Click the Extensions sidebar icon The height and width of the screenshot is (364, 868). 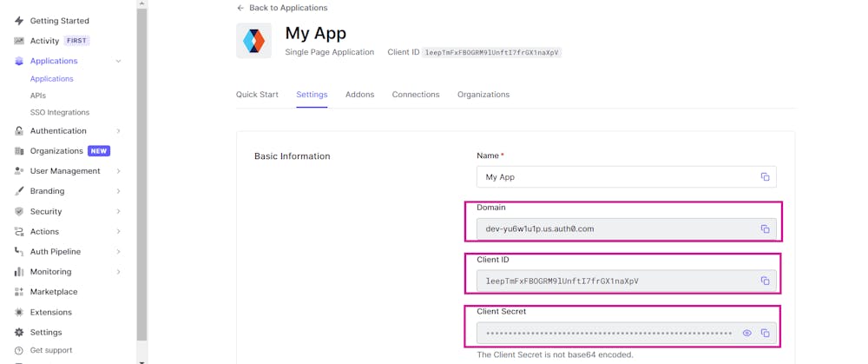[19, 312]
